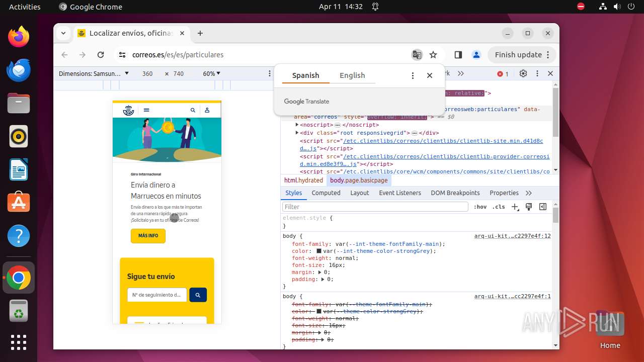Click the Correos logo
The width and height of the screenshot is (644, 362).
(x=129, y=110)
